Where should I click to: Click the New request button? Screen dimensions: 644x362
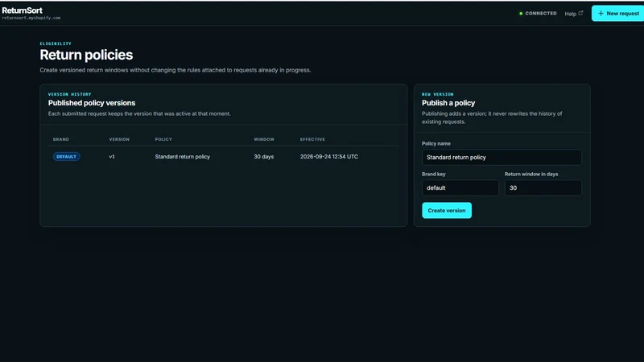(x=618, y=13)
